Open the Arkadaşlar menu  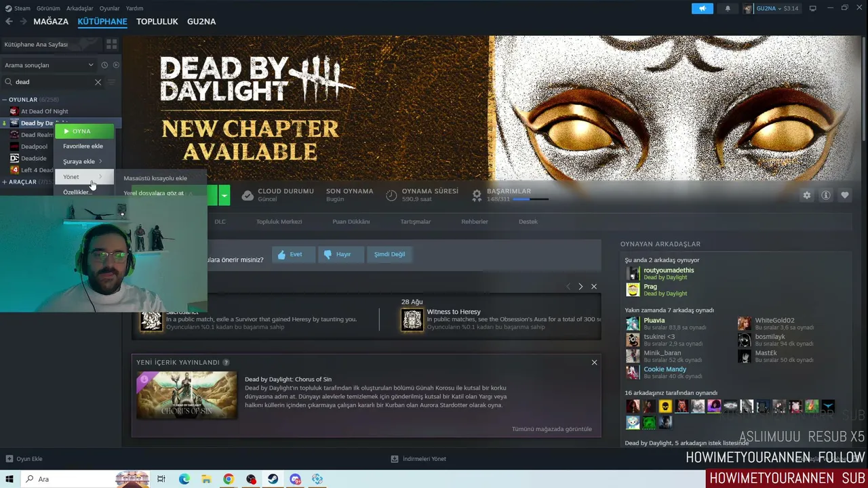click(80, 8)
